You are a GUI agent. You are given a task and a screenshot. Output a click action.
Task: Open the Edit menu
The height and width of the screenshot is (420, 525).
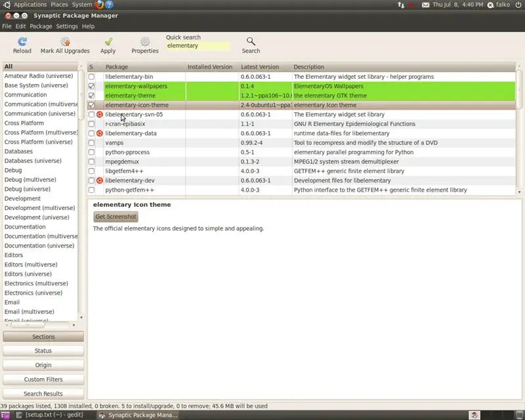click(20, 26)
